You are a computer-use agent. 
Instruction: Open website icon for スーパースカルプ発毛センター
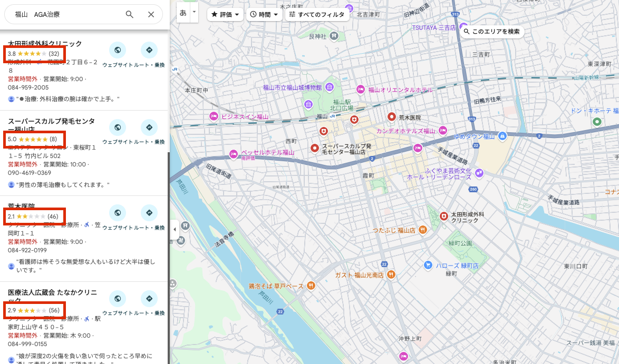pyautogui.click(x=118, y=127)
